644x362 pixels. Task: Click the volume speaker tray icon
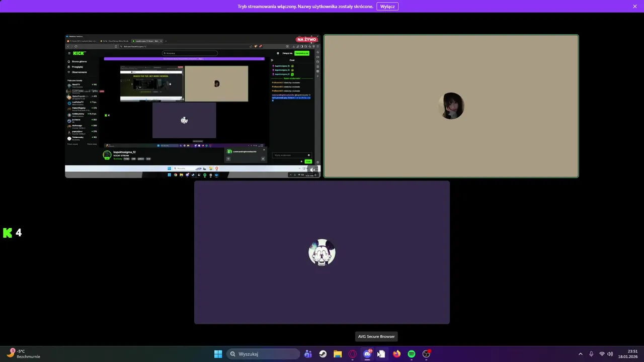click(610, 354)
